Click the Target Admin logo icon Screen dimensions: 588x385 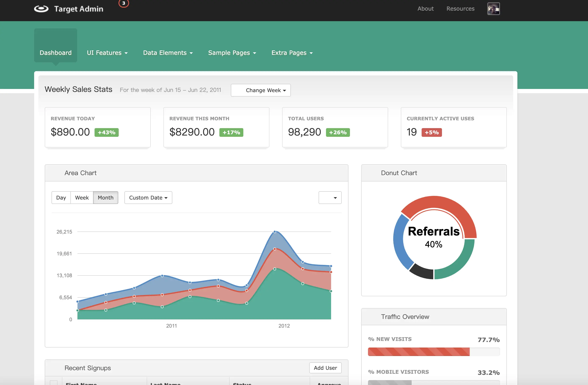click(41, 9)
